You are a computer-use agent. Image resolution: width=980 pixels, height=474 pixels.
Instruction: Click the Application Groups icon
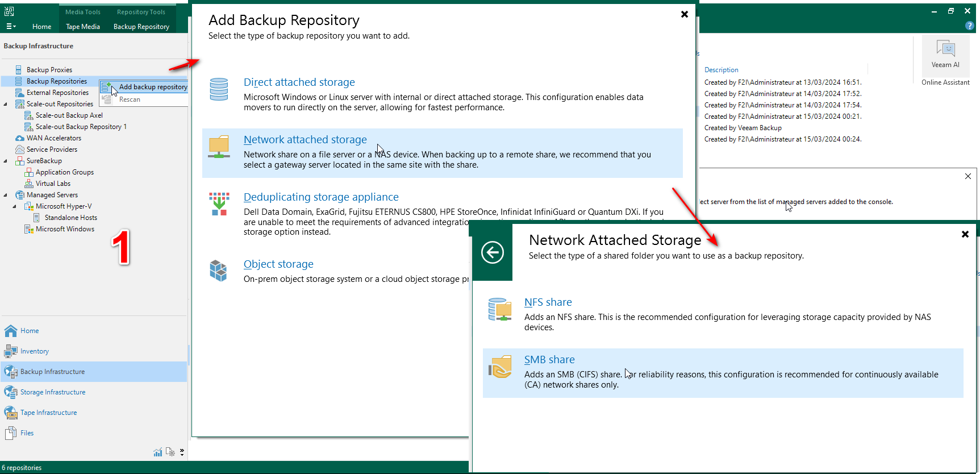click(29, 172)
